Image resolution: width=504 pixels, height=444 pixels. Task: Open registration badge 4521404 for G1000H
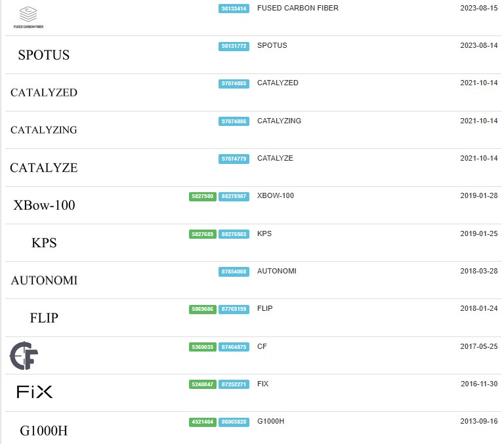click(x=203, y=422)
